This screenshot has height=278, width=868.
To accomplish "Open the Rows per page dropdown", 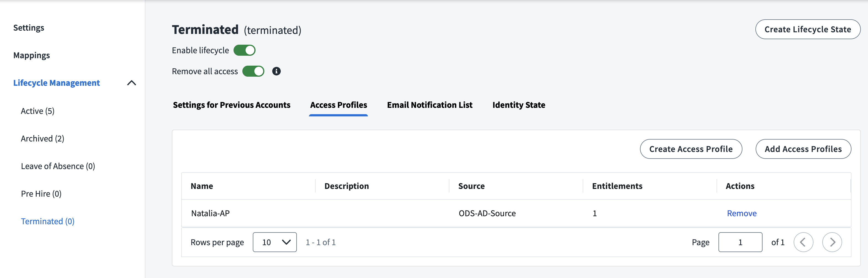I will click(275, 242).
